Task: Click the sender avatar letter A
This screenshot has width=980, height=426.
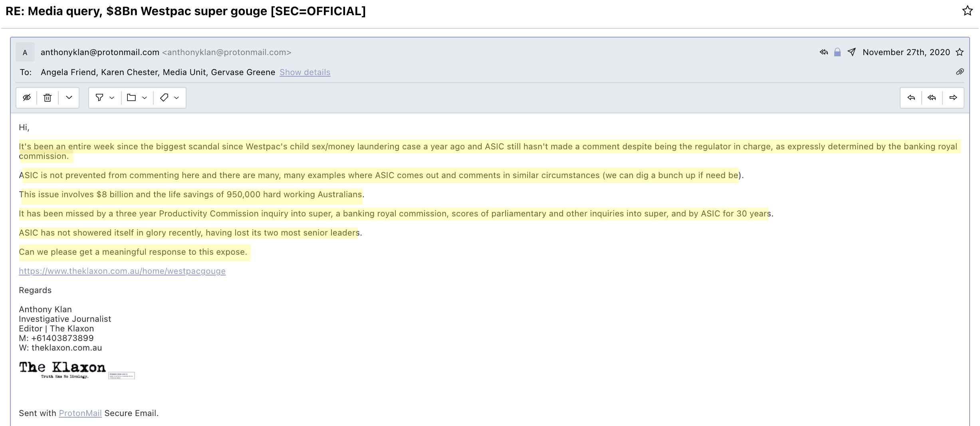Action: [25, 52]
